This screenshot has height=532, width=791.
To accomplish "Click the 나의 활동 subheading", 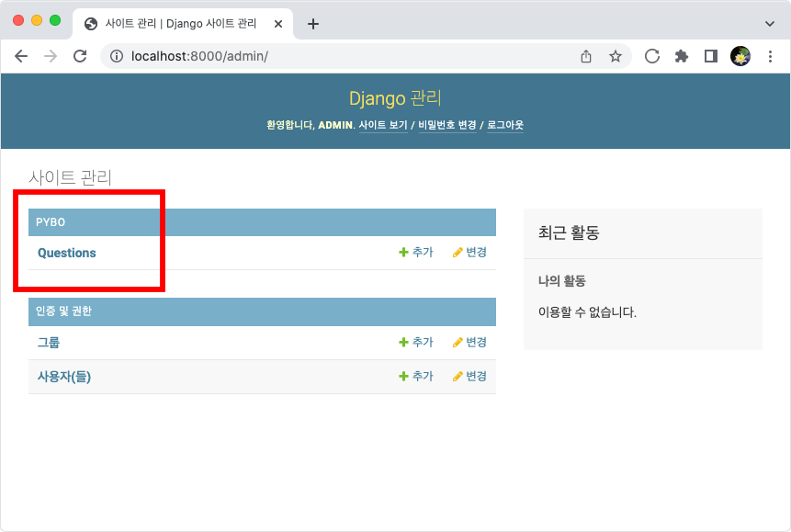I will [x=561, y=280].
